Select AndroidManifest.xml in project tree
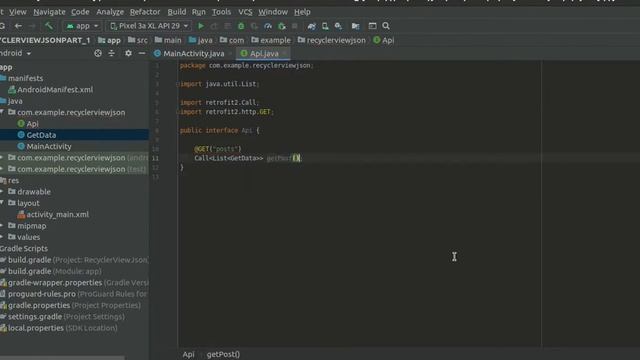The image size is (640, 360). (x=51, y=90)
